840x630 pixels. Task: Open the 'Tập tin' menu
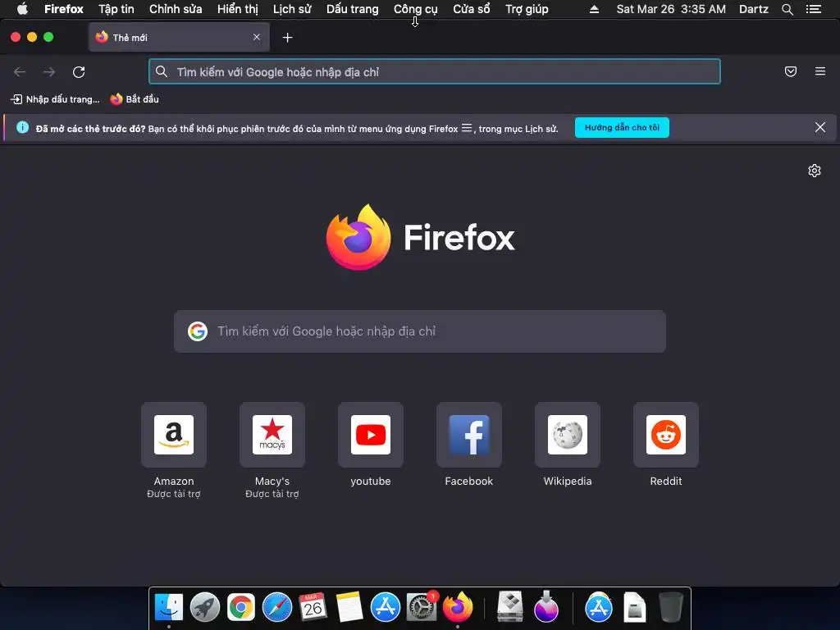(x=116, y=9)
